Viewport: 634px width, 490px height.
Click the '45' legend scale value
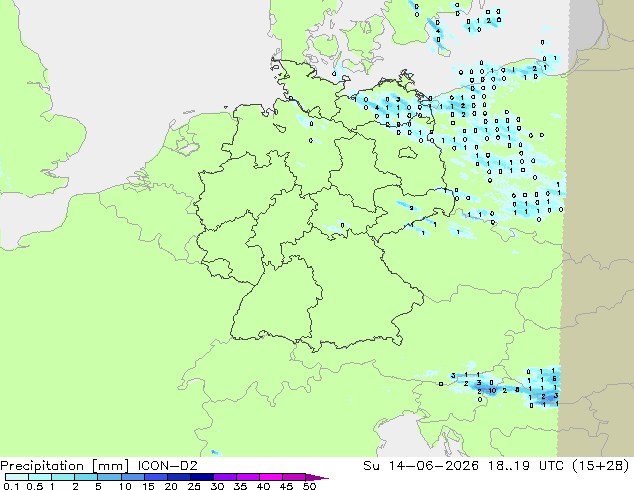click(x=287, y=486)
